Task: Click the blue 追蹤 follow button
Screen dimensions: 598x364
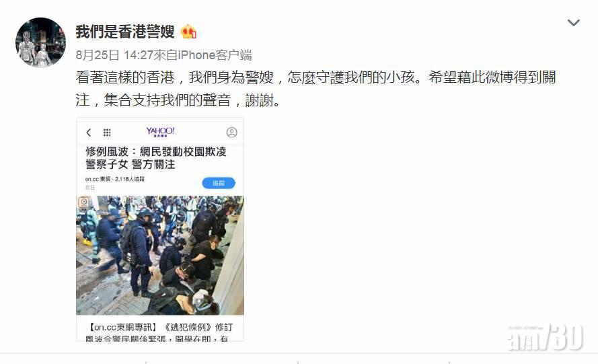Action: pos(219,183)
